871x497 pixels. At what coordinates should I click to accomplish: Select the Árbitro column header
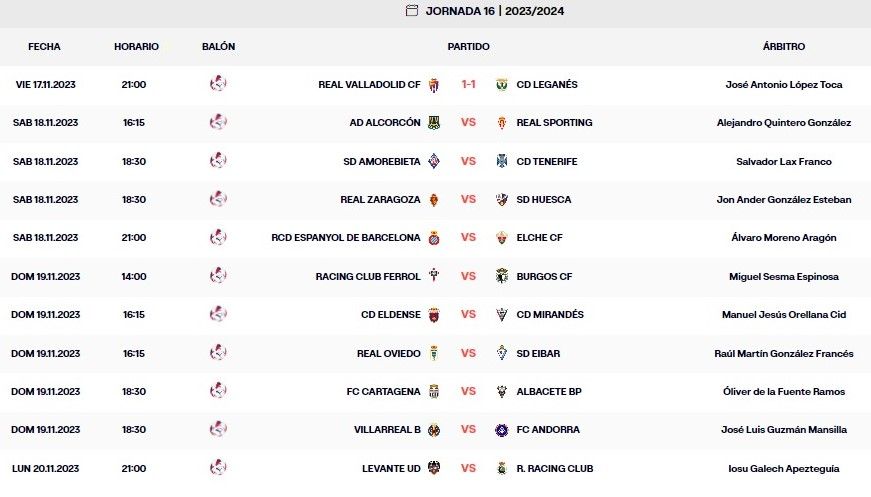pos(783,47)
